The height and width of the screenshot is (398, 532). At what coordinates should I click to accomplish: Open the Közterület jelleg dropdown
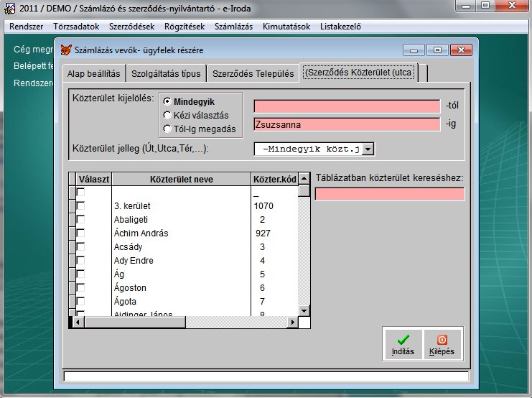[368, 149]
